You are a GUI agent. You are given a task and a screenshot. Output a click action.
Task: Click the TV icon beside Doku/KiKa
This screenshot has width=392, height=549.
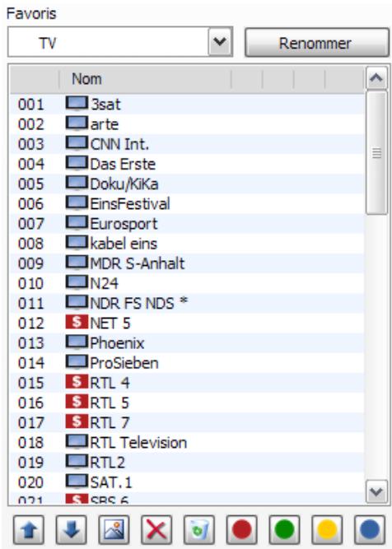click(x=77, y=184)
